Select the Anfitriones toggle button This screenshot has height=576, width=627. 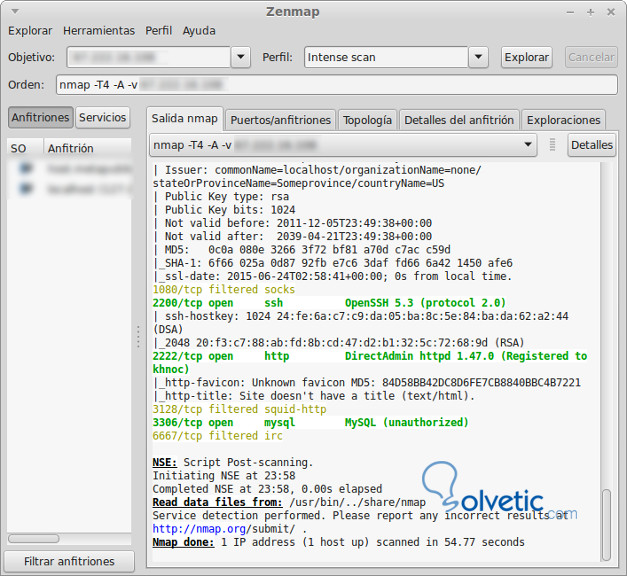pos(40,118)
